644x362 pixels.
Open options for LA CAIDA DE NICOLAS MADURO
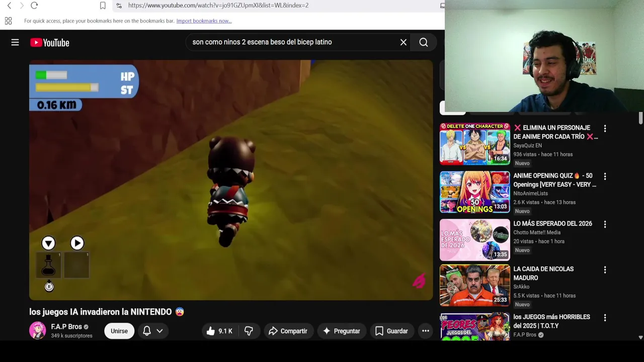point(605,270)
